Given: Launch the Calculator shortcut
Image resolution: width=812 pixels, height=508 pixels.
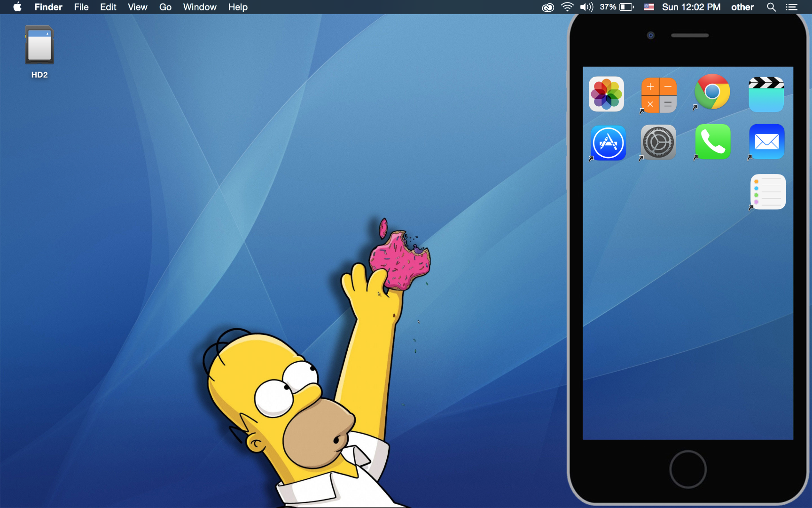Looking at the screenshot, I should click(659, 95).
